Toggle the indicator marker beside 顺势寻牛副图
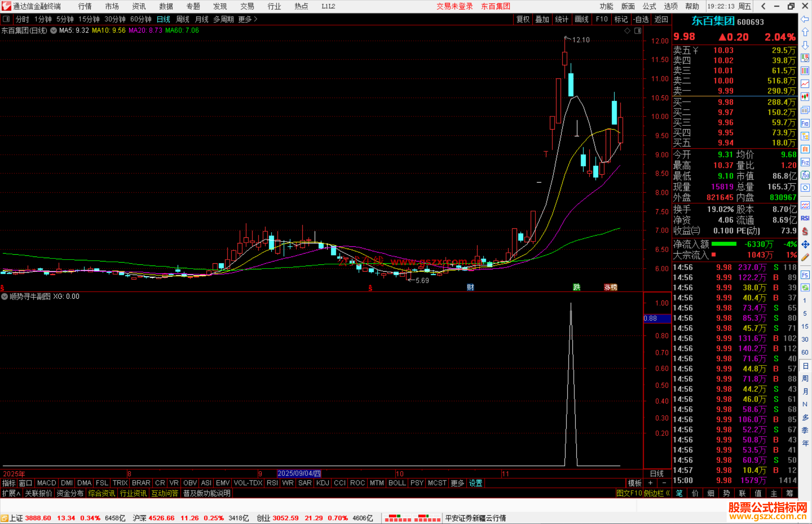 tap(5, 296)
